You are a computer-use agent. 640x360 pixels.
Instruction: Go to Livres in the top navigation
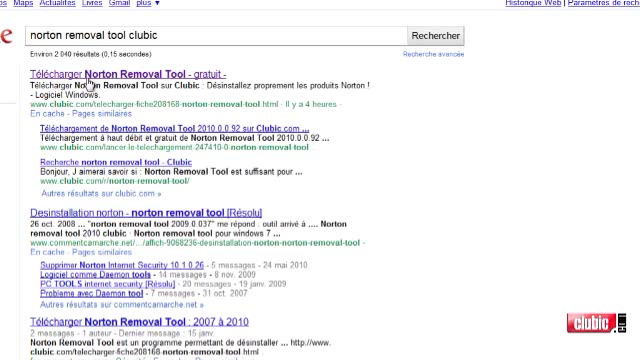point(92,3)
